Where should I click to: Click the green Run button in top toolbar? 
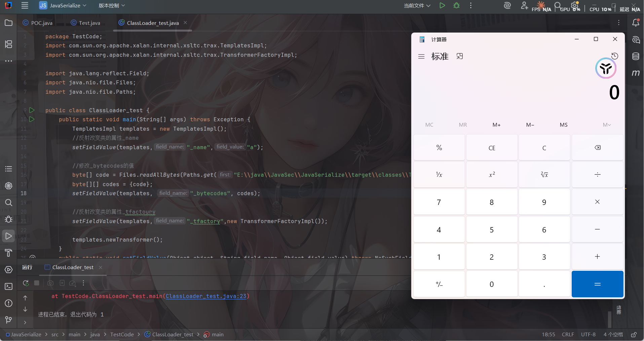(x=442, y=5)
